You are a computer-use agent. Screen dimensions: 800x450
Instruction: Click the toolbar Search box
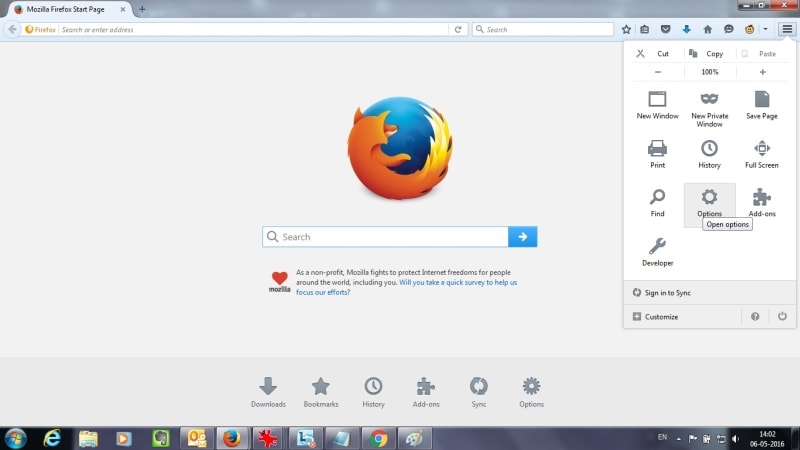[x=543, y=30]
